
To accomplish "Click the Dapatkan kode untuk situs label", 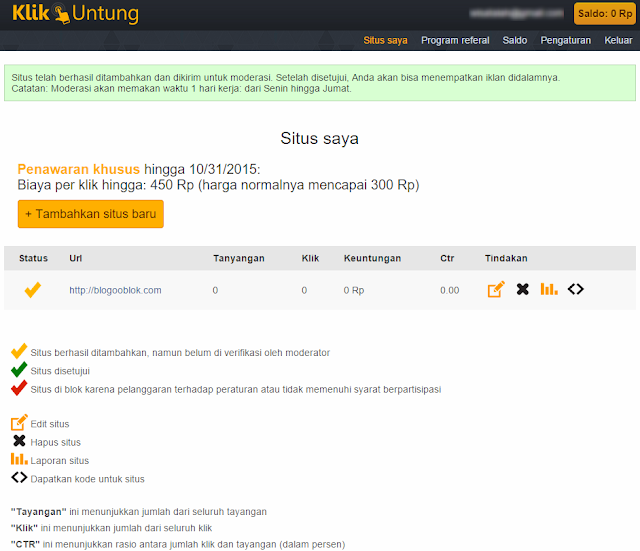I will point(87,479).
